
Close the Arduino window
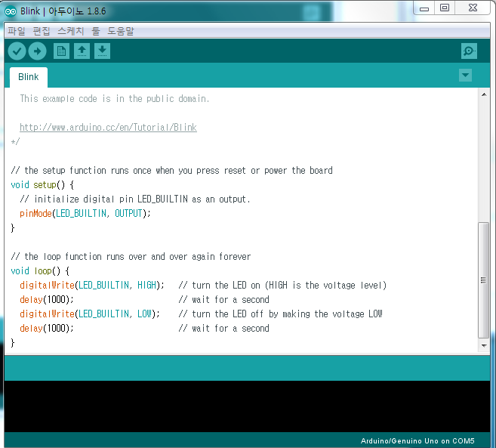tap(473, 8)
